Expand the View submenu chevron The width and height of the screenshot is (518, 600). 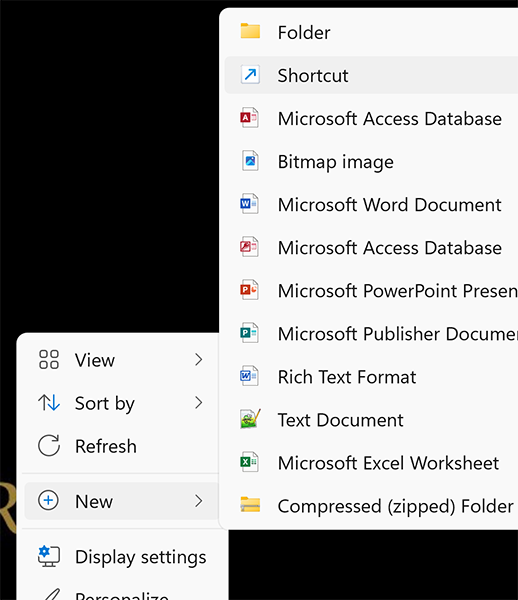tap(198, 360)
